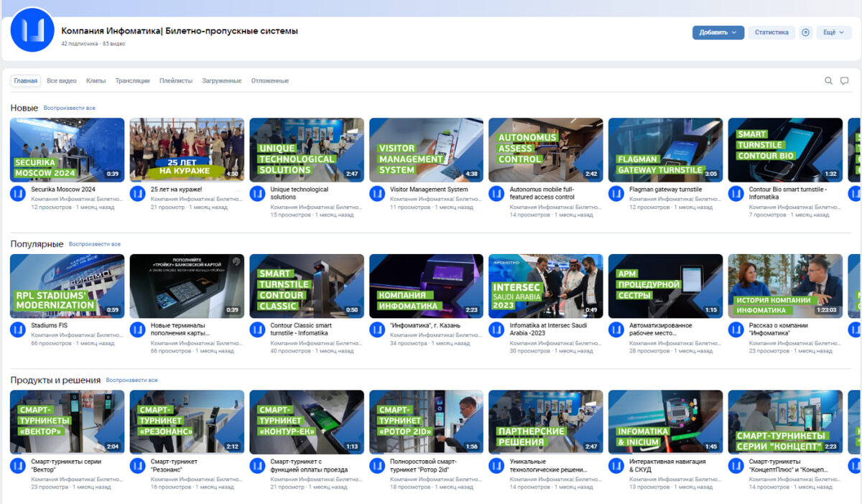
Task: Open the Intersec Saudi Arabia 2023 thumbnail
Action: [x=546, y=286]
